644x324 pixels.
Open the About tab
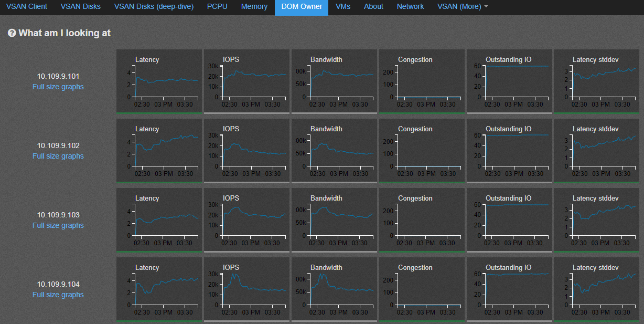point(373,7)
